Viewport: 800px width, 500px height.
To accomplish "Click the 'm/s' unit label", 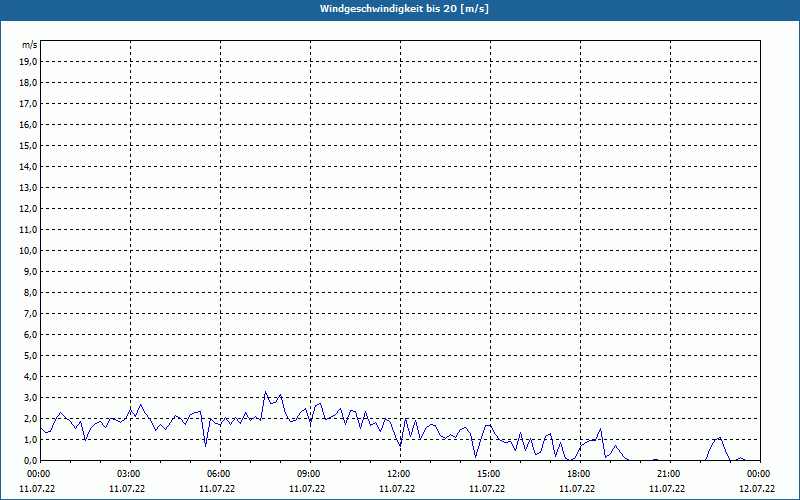I will click(x=29, y=45).
